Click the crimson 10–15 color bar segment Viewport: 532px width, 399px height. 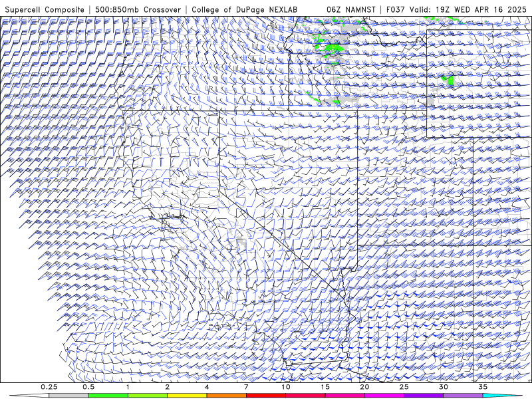coord(305,396)
